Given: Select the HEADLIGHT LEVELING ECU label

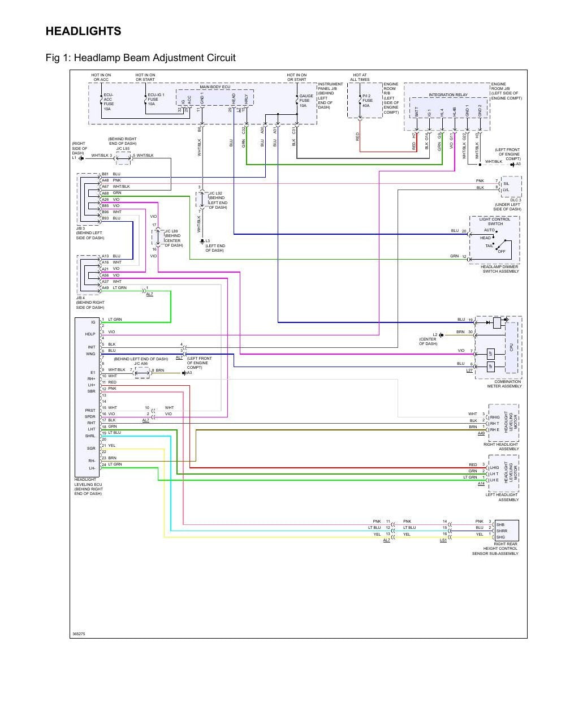Looking at the screenshot, I should click(x=89, y=486).
